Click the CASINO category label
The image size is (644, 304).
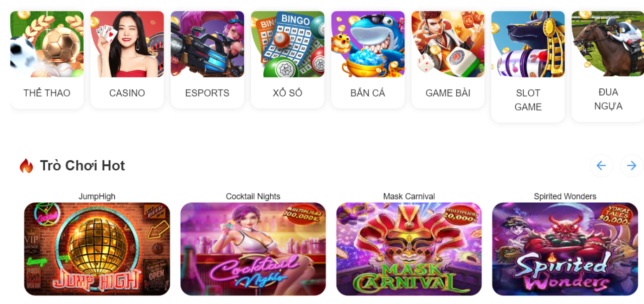(127, 93)
